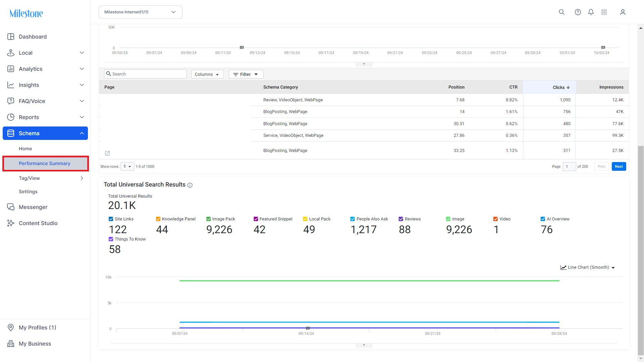Go to Schema Settings submenu item

click(x=28, y=192)
